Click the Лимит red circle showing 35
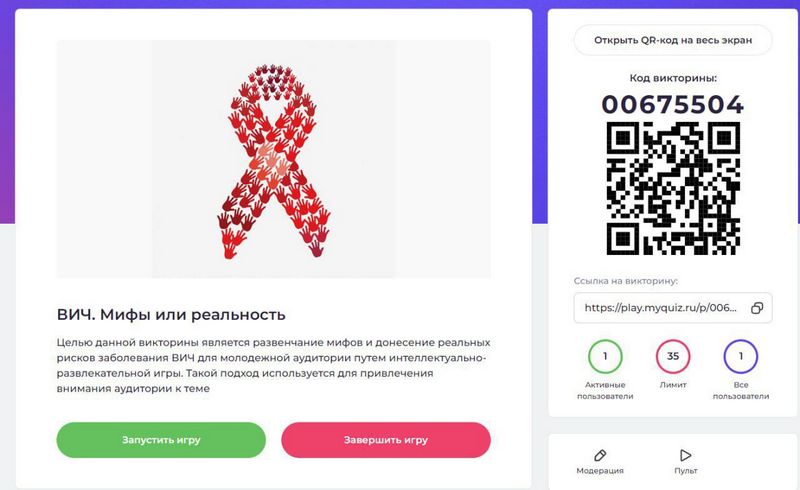The image size is (800, 490). (673, 356)
